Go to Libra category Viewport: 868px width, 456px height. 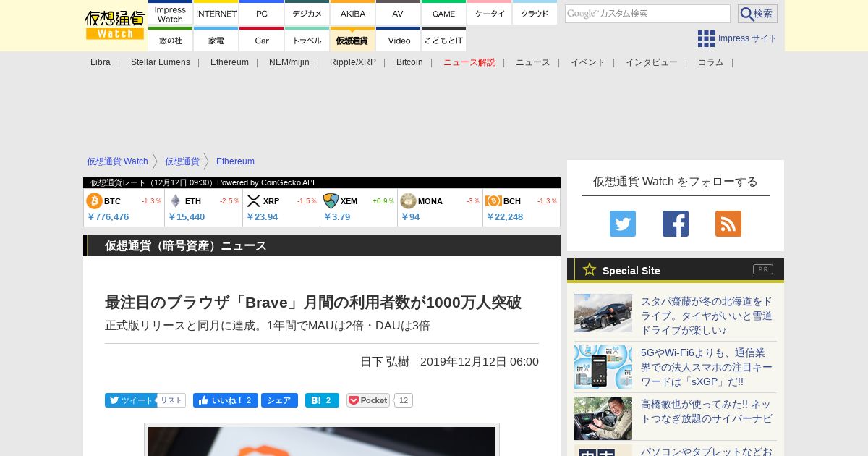(101, 62)
